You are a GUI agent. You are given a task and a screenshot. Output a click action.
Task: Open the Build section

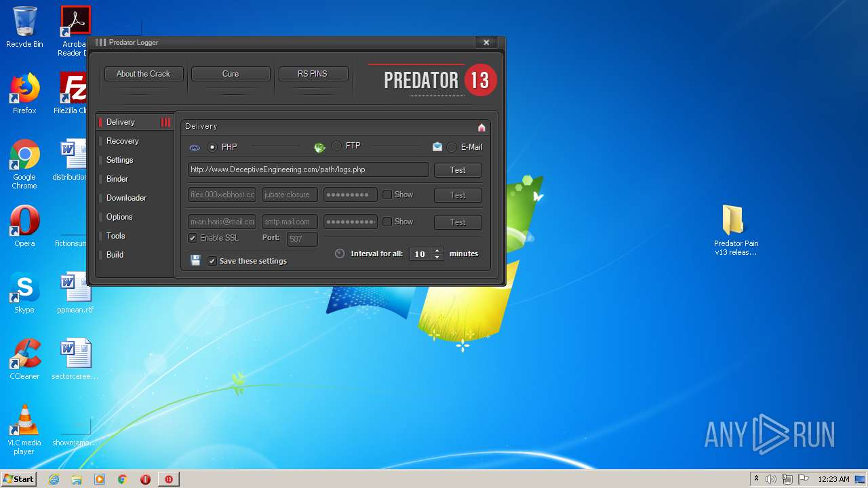pos(135,255)
